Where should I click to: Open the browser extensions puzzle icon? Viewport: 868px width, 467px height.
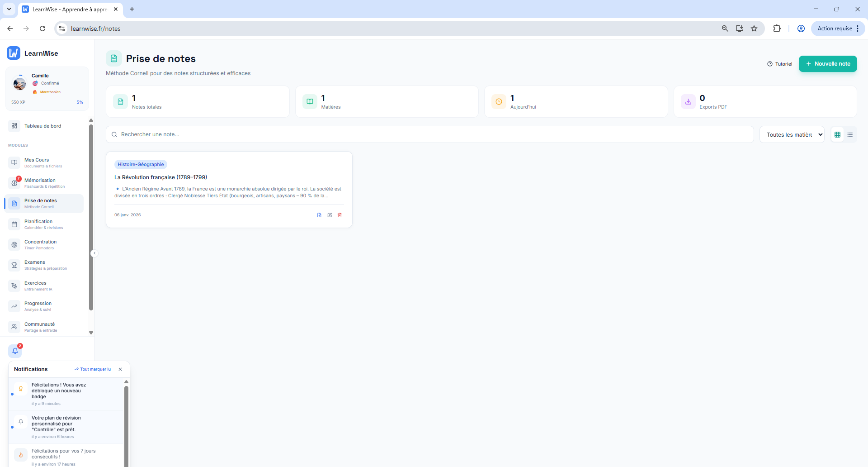pyautogui.click(x=777, y=29)
